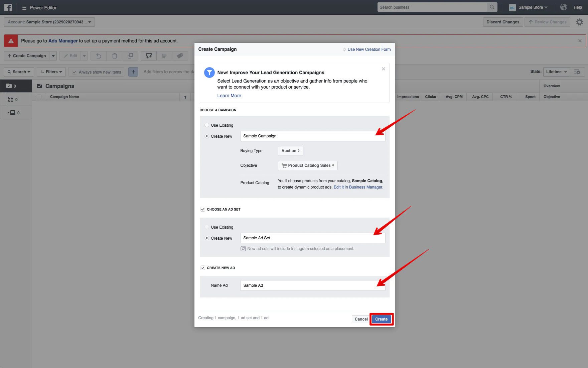Open the Buying Type Auction dropdown
This screenshot has width=588, height=368.
tap(290, 151)
